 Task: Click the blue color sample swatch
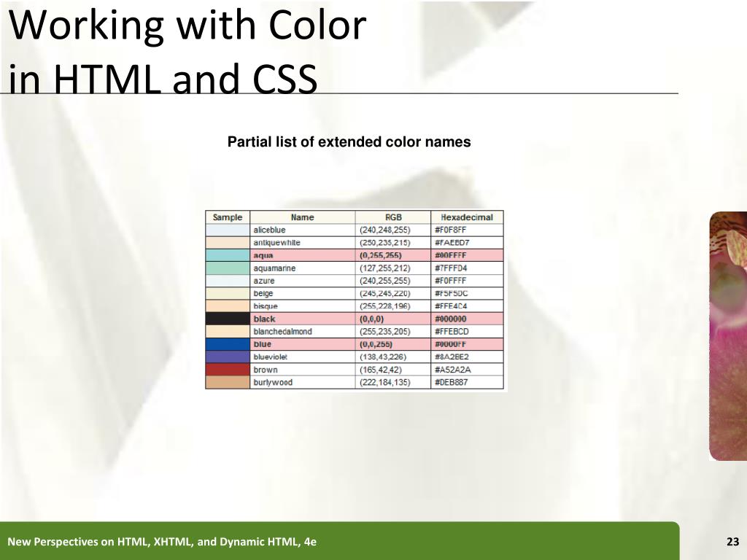pos(228,344)
